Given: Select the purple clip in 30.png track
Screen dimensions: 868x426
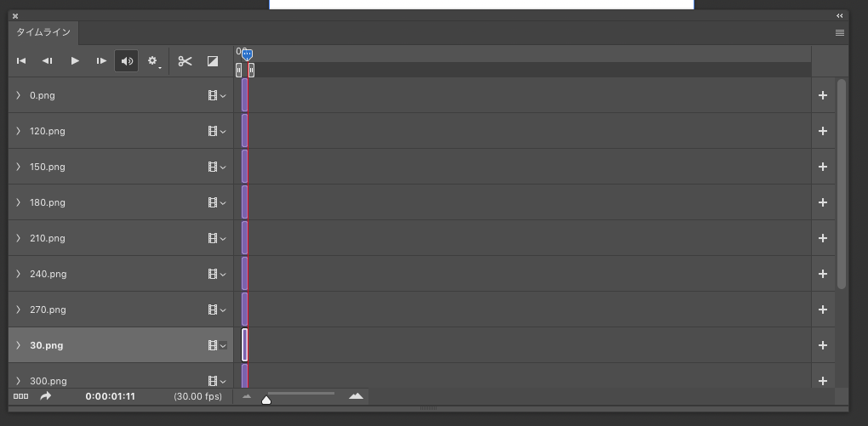Looking at the screenshot, I should tap(245, 344).
